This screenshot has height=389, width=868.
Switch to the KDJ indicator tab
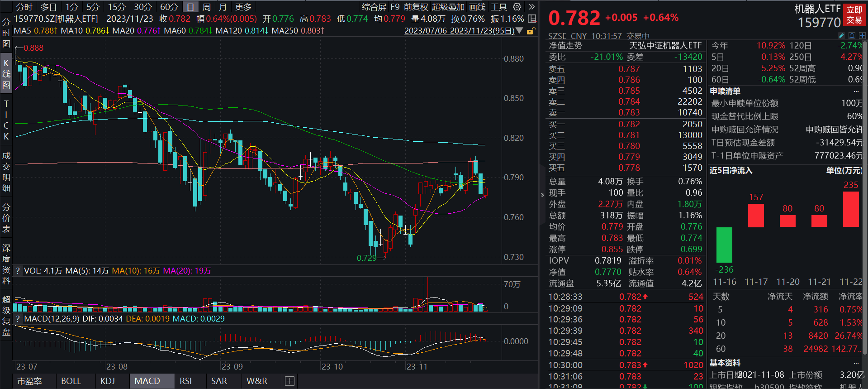(x=108, y=381)
